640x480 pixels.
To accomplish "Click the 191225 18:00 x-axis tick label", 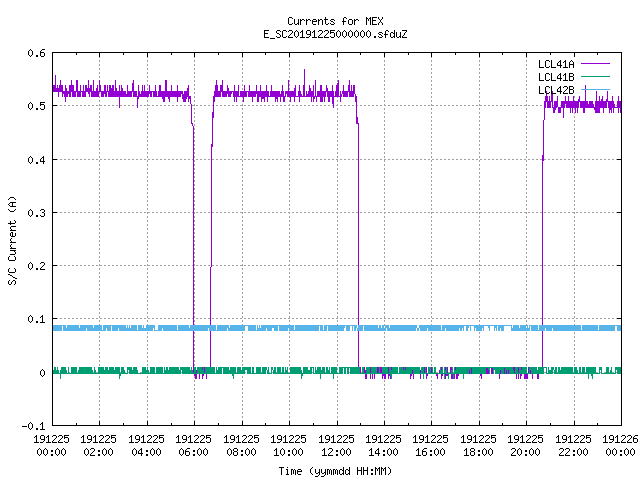I will [478, 446].
